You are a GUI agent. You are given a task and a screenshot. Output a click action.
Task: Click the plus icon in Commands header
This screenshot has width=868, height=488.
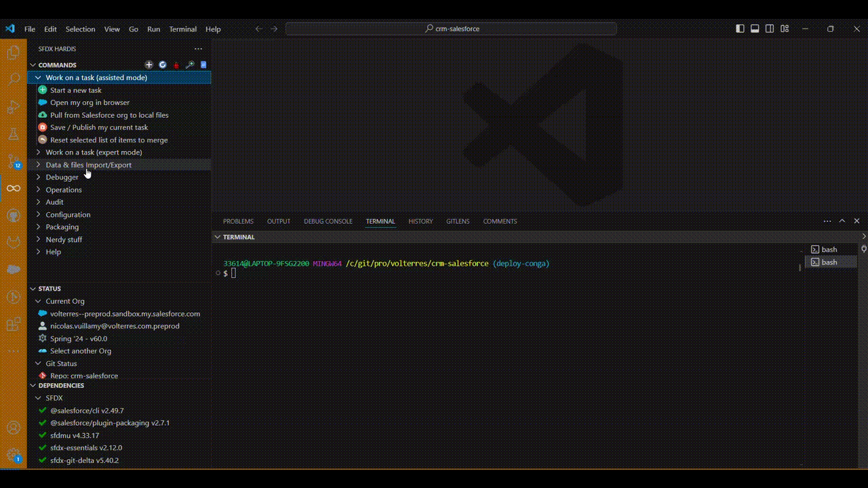coord(149,65)
